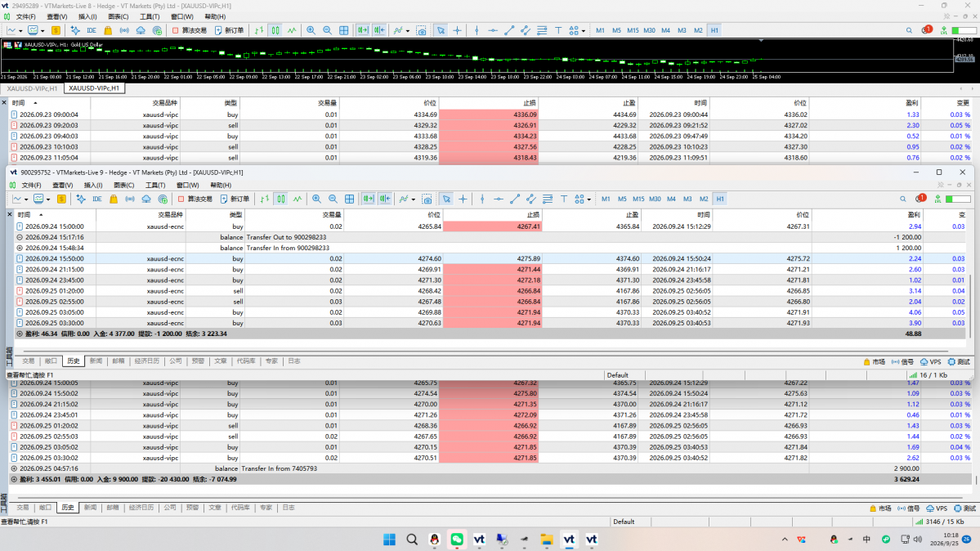Select Fibonacci retracement tool in front window
Viewport: 980px width, 551px height.
548,199
